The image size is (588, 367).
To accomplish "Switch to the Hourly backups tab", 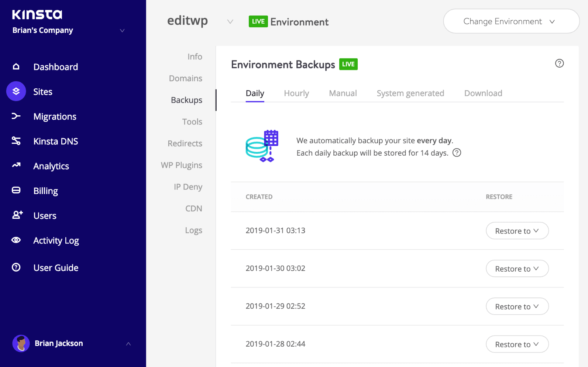I will 296,93.
